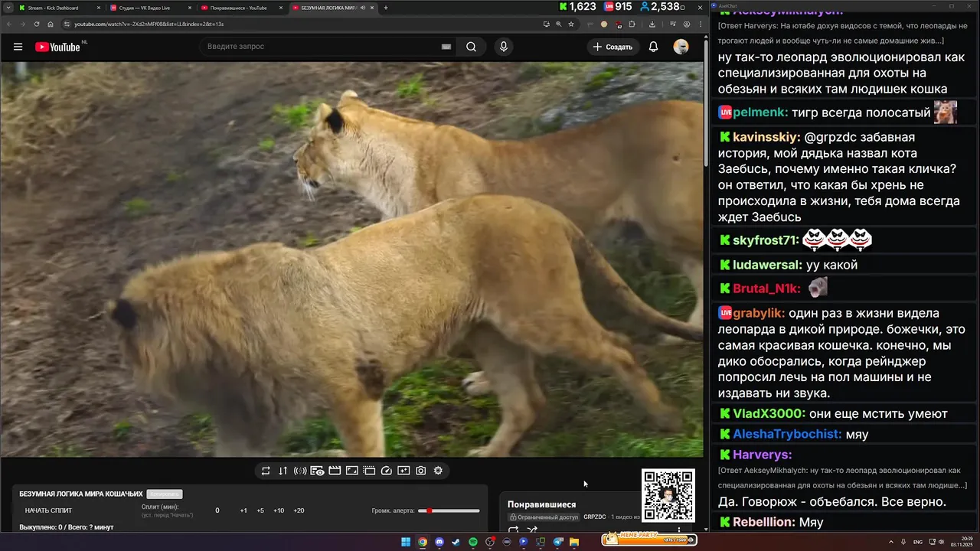The image size is (980, 551).
Task: Add +5 minutes to split
Action: click(260, 510)
